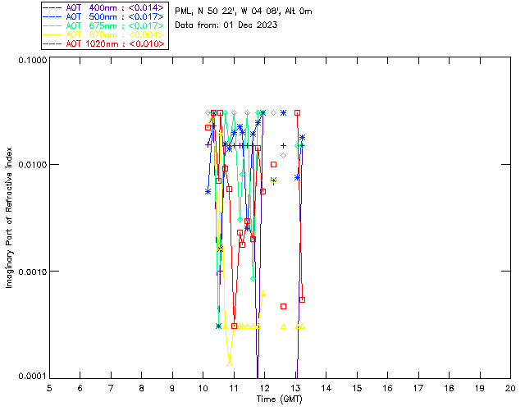Click the x-axis label 15
Screen dimensions: 525x420
coord(357,388)
